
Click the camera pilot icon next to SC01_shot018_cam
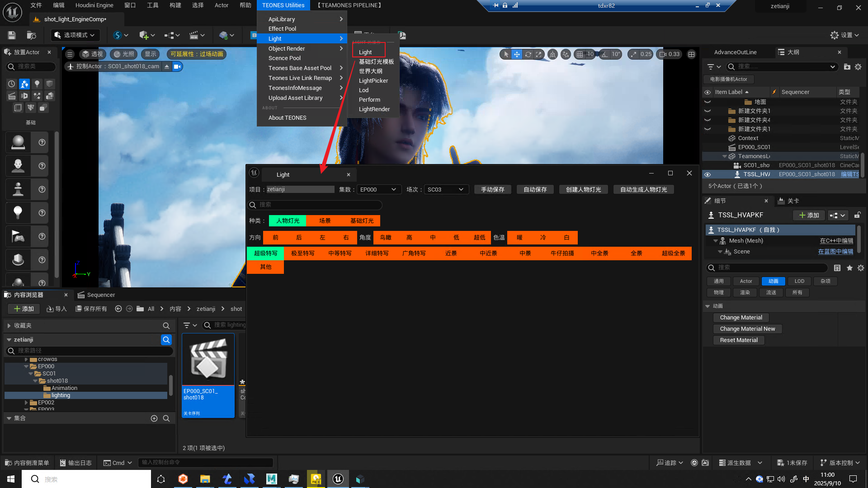click(177, 66)
